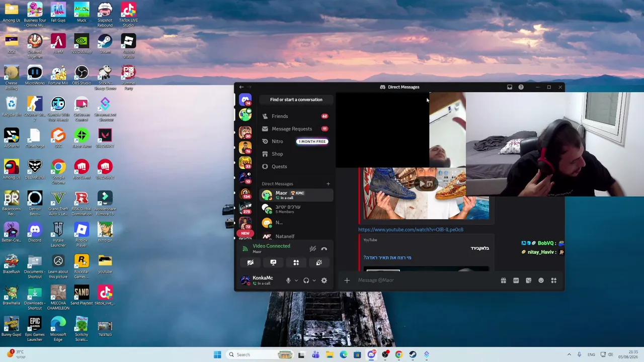The width and height of the screenshot is (644, 362).
Task: Open the sticker picker
Action: (528, 281)
